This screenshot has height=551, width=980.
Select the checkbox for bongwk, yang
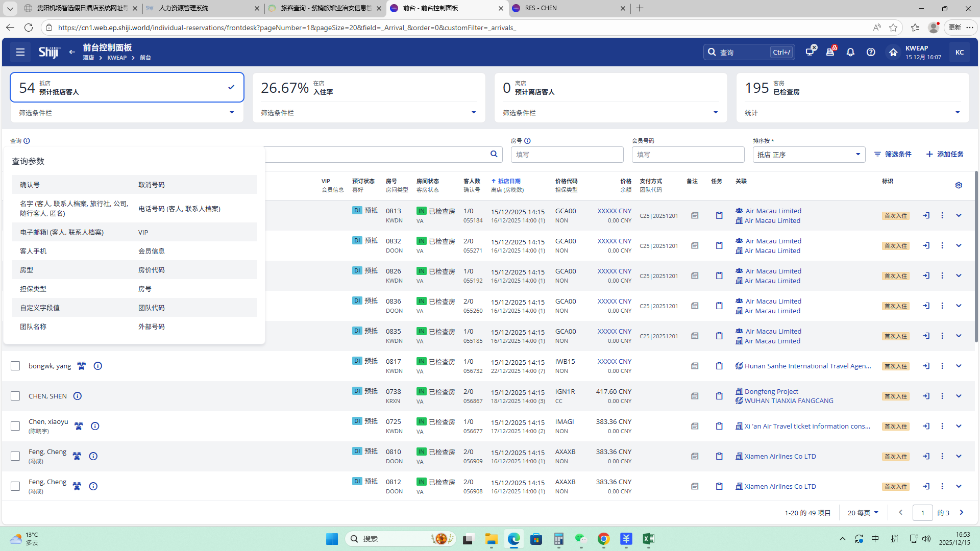pos(15,366)
